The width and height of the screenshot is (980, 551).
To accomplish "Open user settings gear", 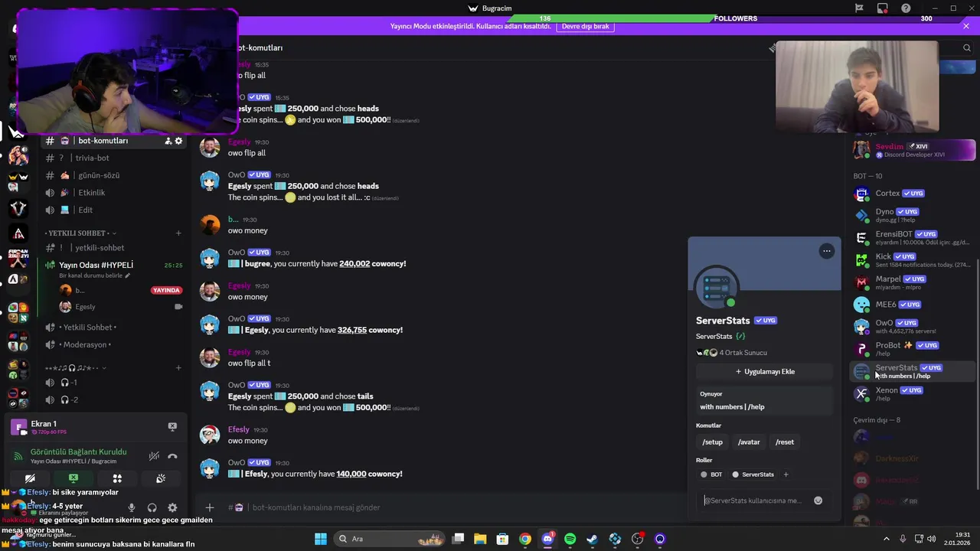I will coord(172,507).
